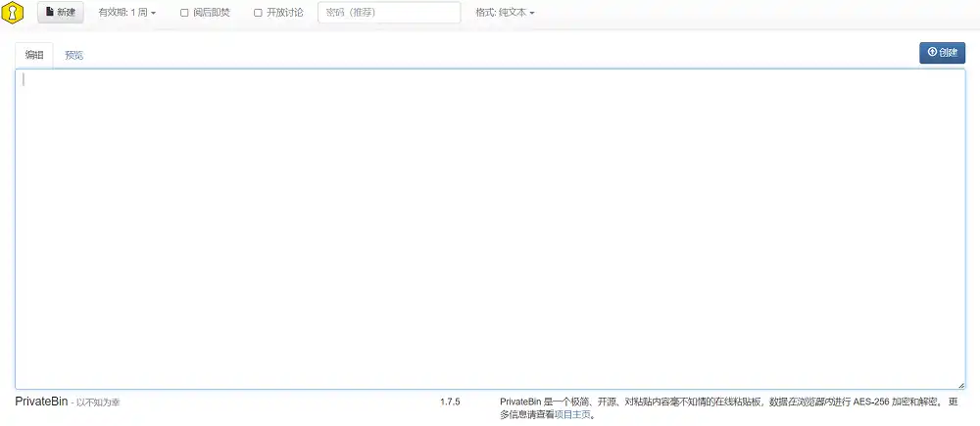
Task: Toggle burn-after-reading via the 阅后即焚 label
Action: coord(211,13)
